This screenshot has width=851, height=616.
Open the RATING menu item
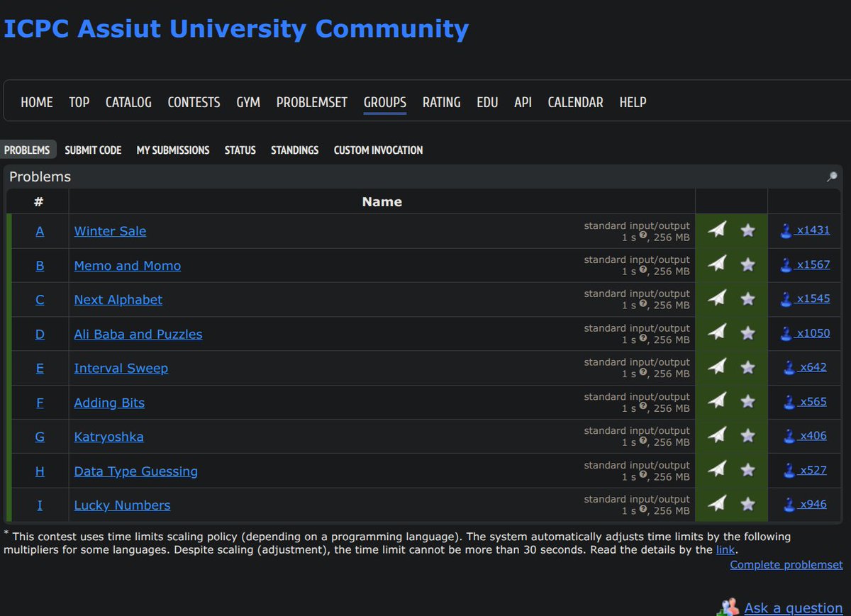tap(442, 102)
